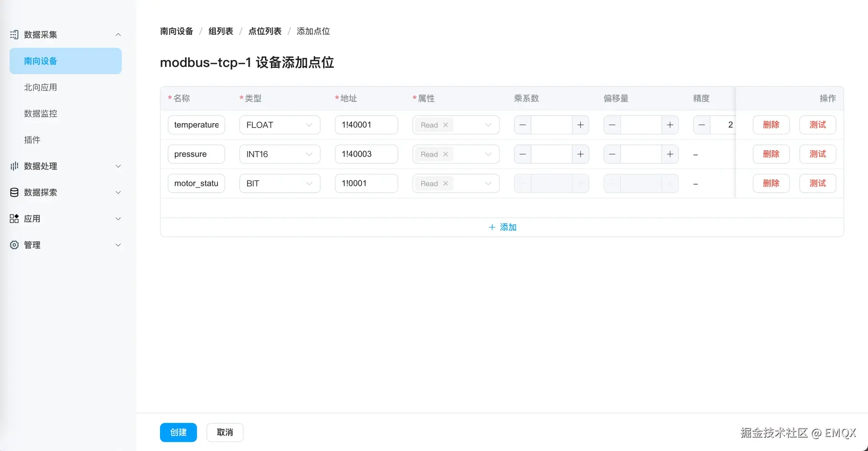Expand the 应用 menu chevron

118,218
